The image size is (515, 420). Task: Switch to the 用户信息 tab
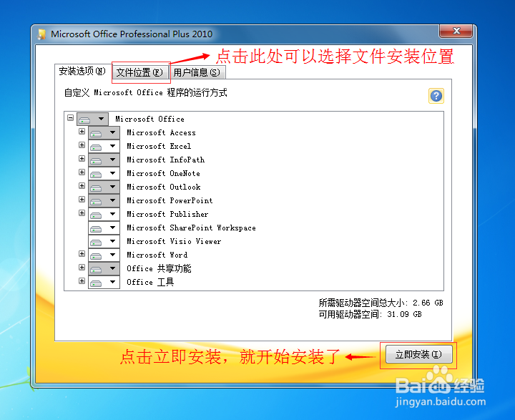click(x=197, y=72)
